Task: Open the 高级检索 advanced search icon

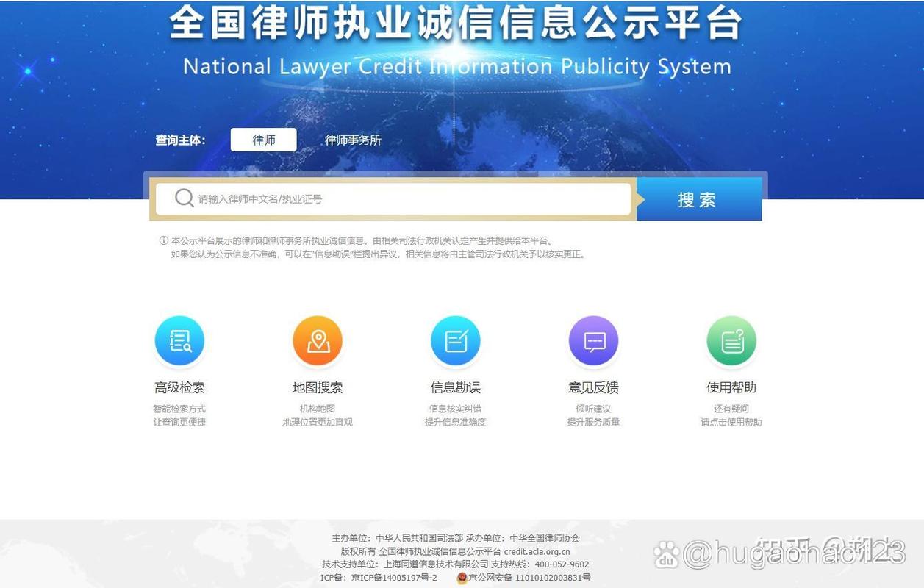Action: tap(179, 340)
